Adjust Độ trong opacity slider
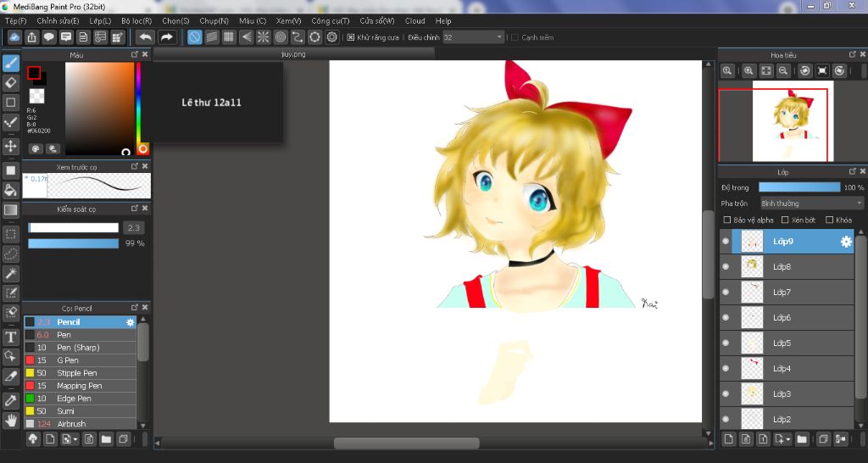The height and width of the screenshot is (463, 868). pyautogui.click(x=799, y=187)
